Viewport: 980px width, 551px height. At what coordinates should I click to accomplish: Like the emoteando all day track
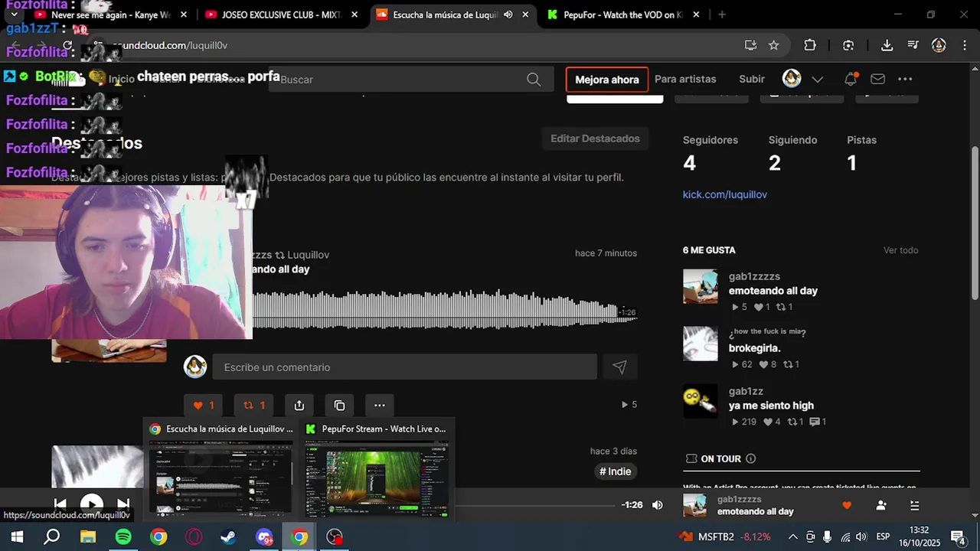pos(203,405)
